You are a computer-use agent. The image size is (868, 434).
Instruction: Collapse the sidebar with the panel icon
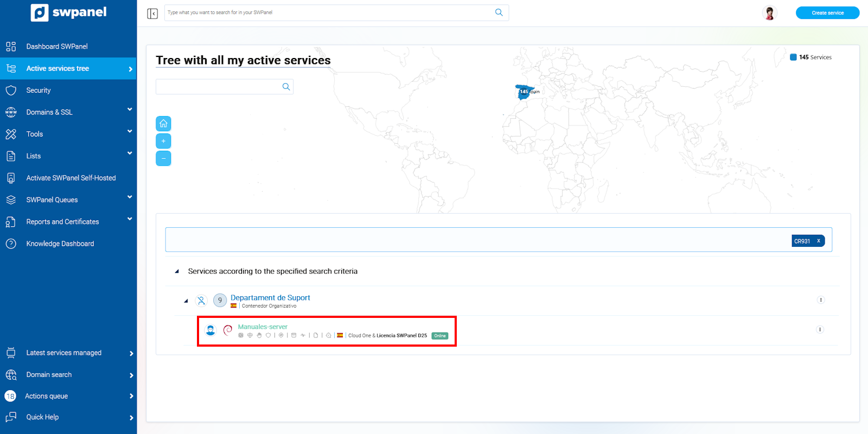click(x=152, y=13)
